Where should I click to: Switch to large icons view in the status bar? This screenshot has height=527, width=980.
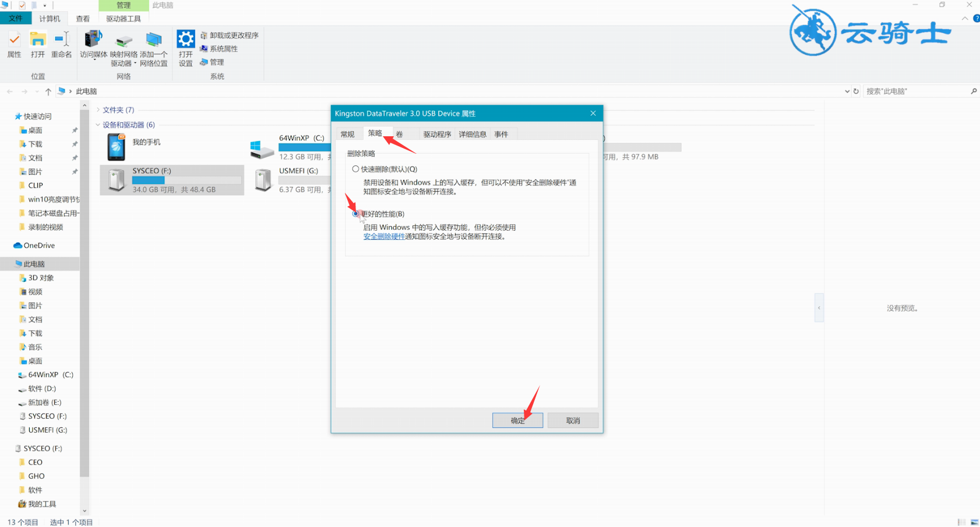(974, 522)
